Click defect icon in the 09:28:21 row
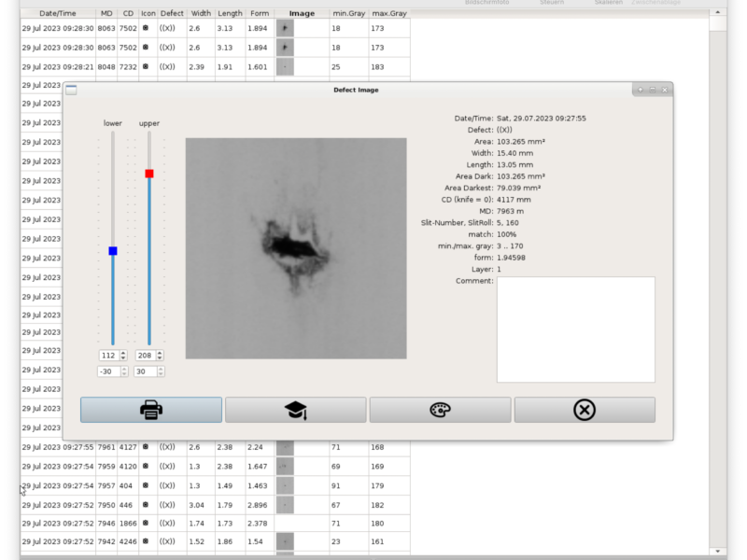Image resolution: width=747 pixels, height=560 pixels. point(145,67)
